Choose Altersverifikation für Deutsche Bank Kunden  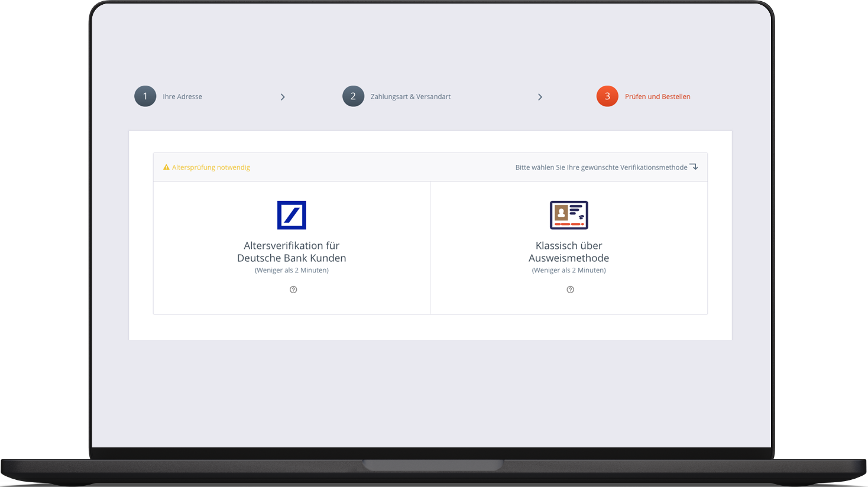click(292, 252)
